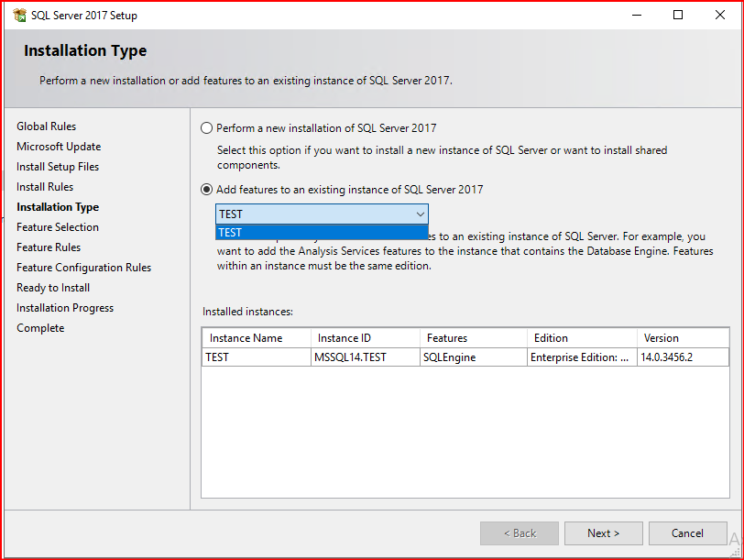Select Install Rules step
Image resolution: width=744 pixels, height=560 pixels.
click(x=45, y=187)
